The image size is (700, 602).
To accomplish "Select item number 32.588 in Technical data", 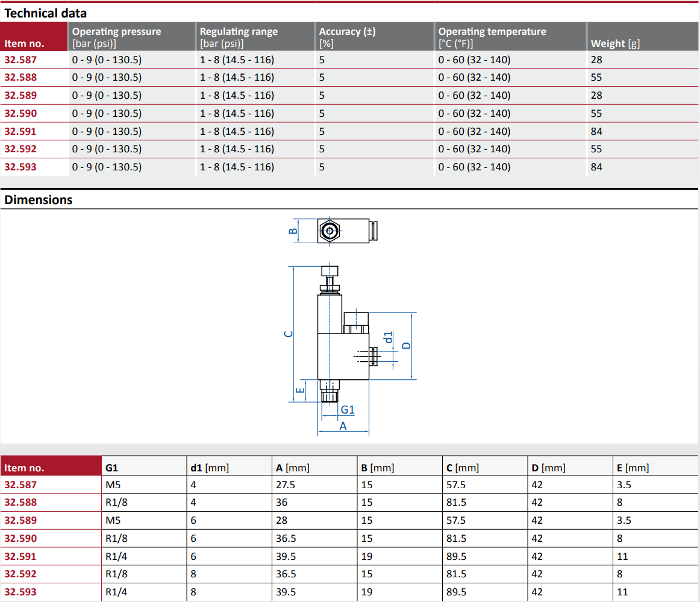I will pos(19,77).
